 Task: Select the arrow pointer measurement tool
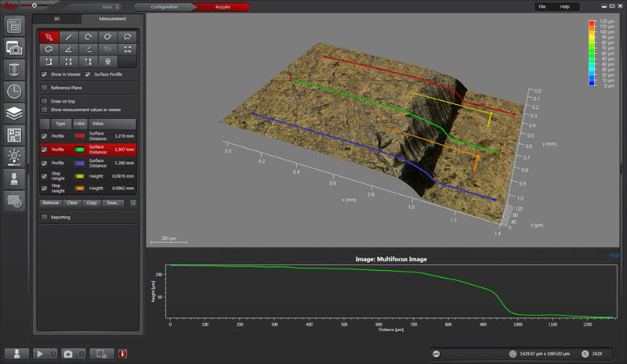[x=49, y=36]
